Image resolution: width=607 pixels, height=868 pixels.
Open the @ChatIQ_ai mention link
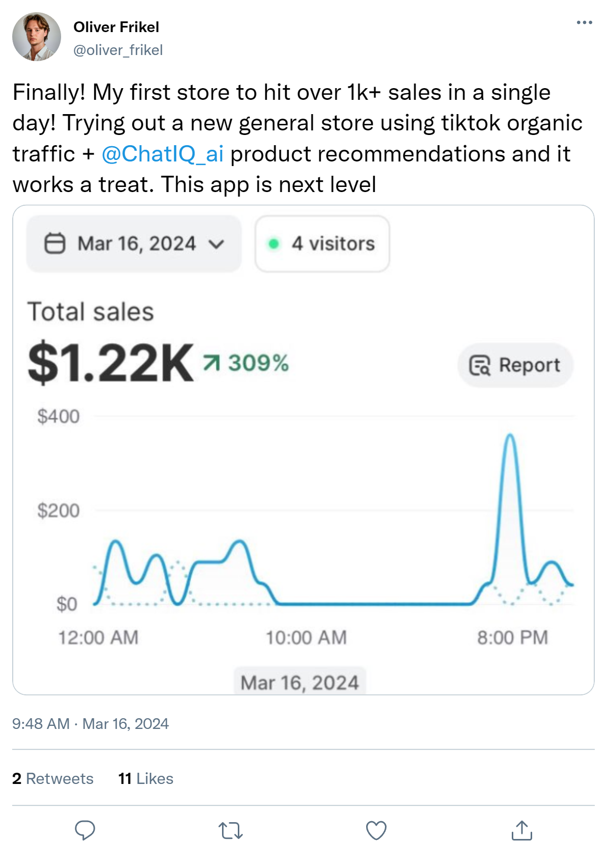(162, 154)
